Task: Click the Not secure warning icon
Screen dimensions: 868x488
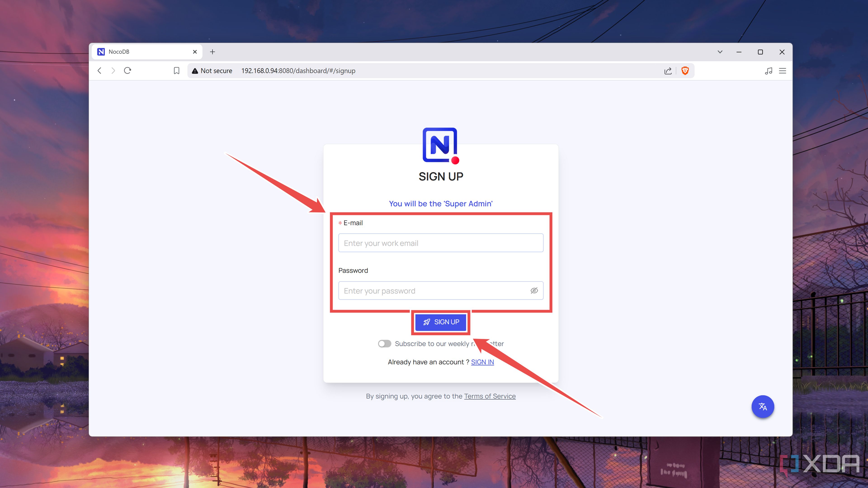Action: click(x=195, y=71)
